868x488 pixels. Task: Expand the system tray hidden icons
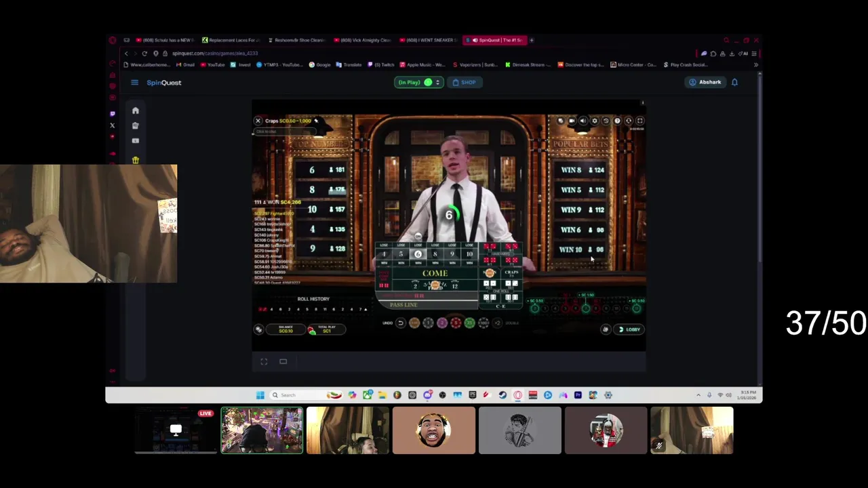(698, 395)
